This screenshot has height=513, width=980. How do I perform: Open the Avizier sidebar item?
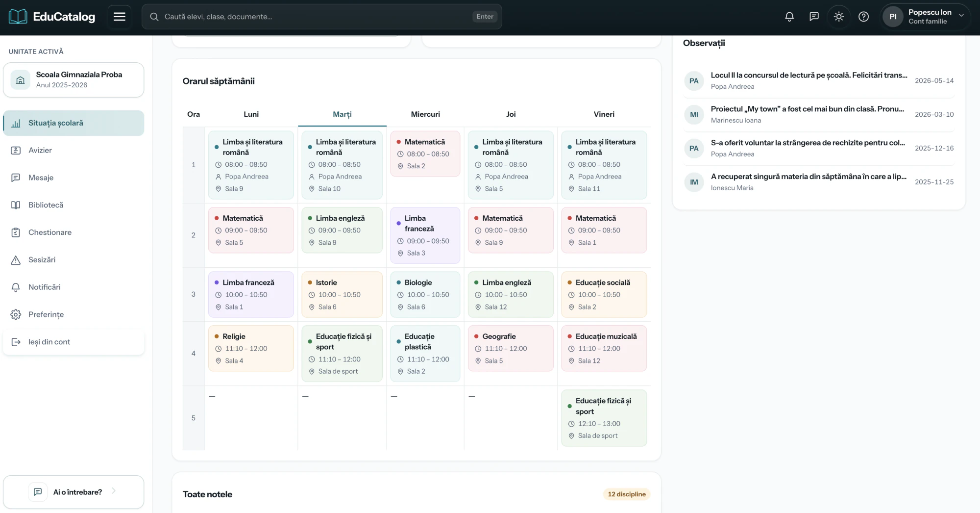[73, 151]
